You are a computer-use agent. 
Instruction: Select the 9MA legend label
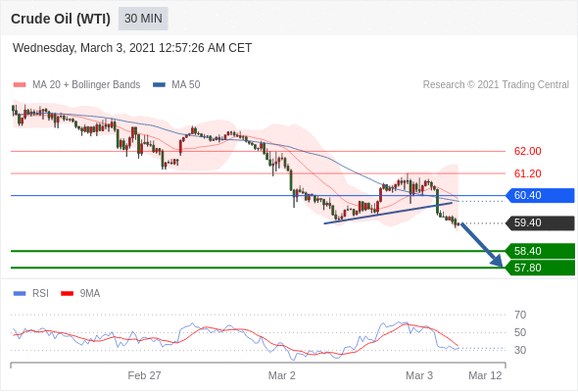point(90,294)
